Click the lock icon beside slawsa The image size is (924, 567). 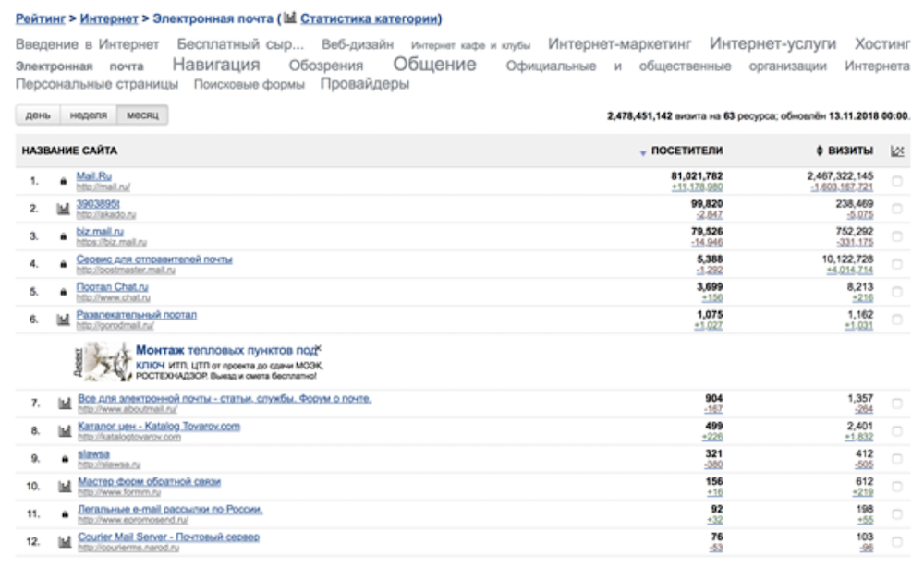click(x=65, y=459)
